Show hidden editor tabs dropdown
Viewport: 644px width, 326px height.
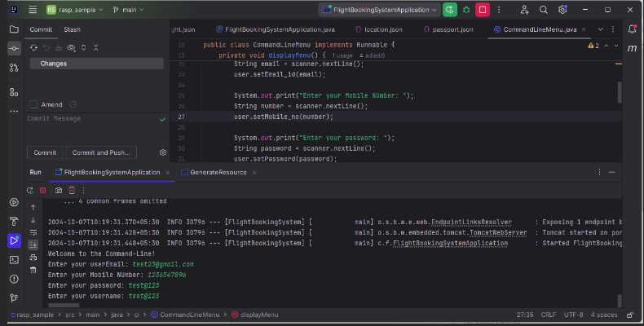point(601,29)
